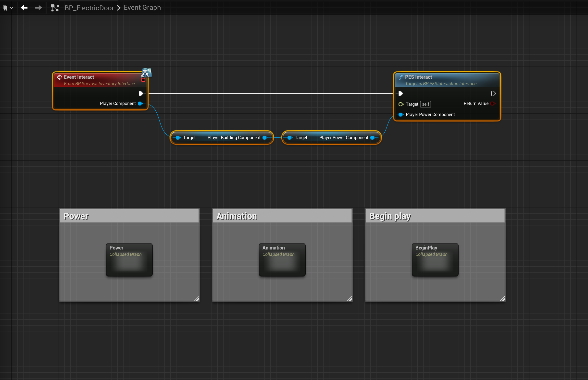The image size is (588, 380).
Task: Click the back navigation arrow
Action: [x=24, y=8]
